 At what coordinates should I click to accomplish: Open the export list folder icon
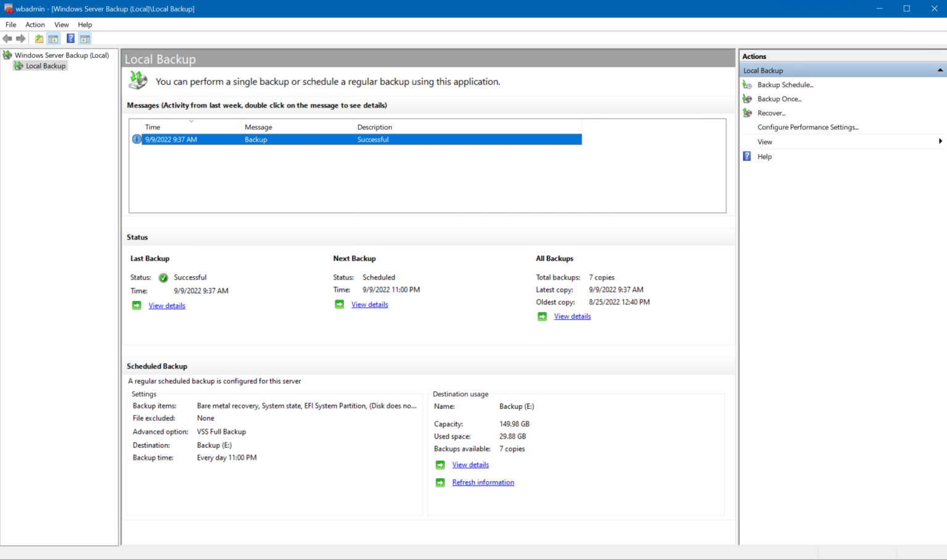coord(38,38)
